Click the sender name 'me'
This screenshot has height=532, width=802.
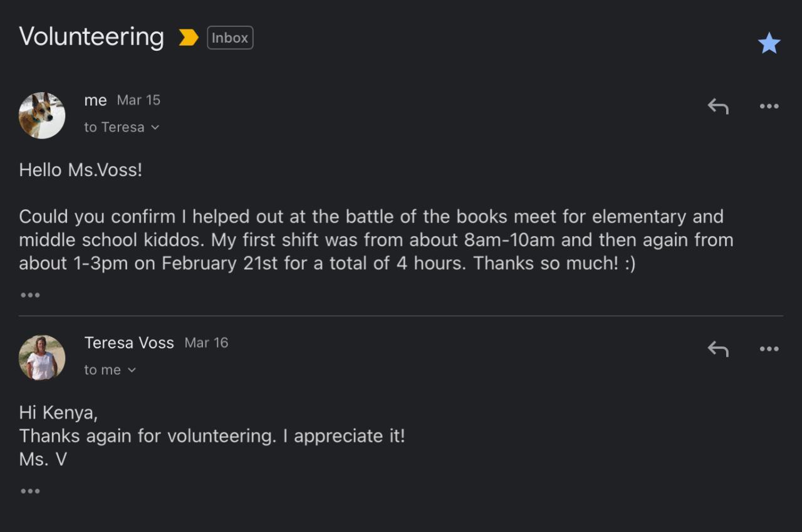(x=95, y=100)
